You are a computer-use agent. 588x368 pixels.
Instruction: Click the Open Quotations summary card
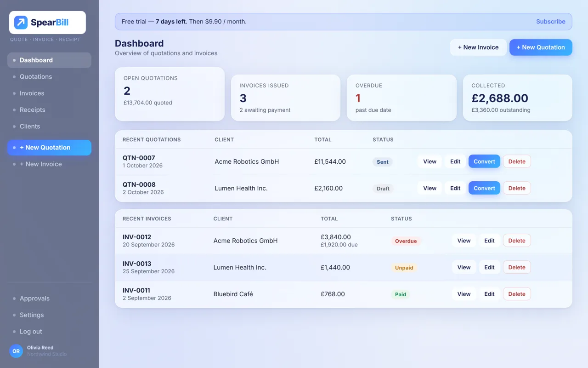(170, 94)
